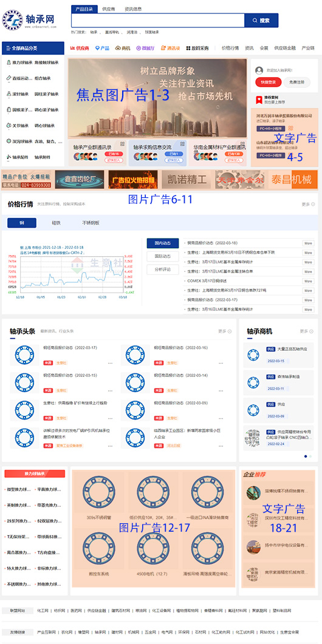
Task: Open 原料采购 grid icon link
Action: point(197,48)
